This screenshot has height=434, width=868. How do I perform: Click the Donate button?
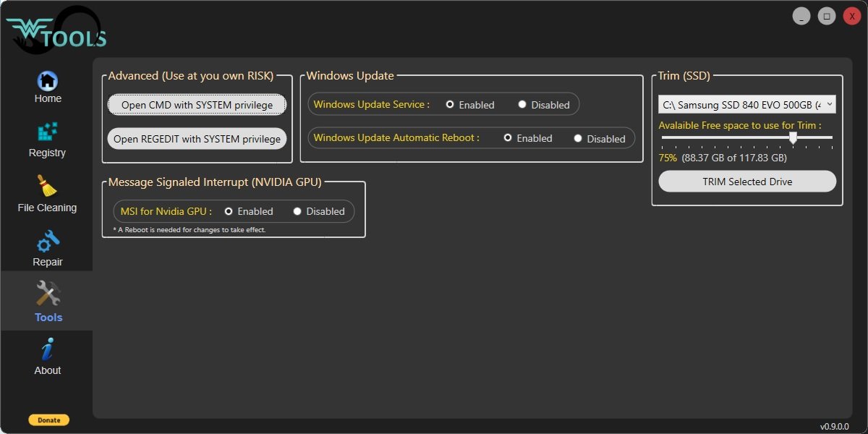[49, 420]
